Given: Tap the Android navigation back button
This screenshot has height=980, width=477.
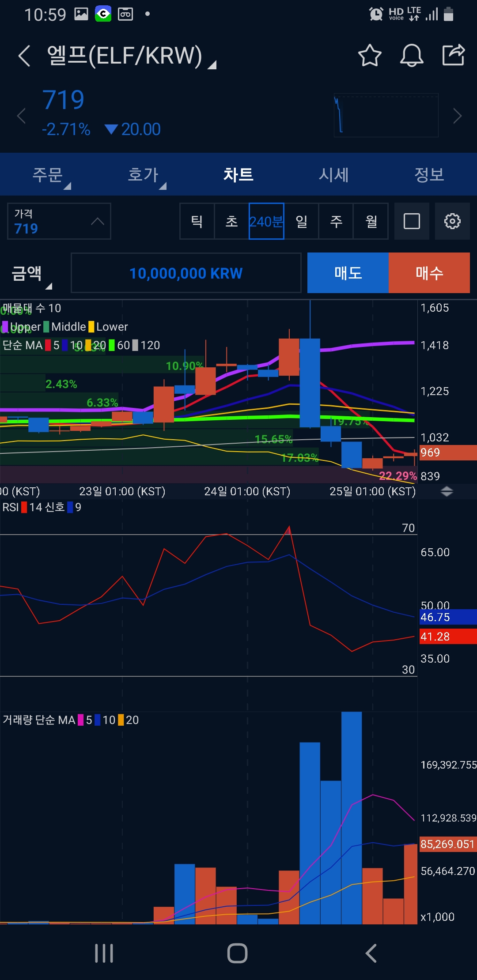Looking at the screenshot, I should (371, 954).
